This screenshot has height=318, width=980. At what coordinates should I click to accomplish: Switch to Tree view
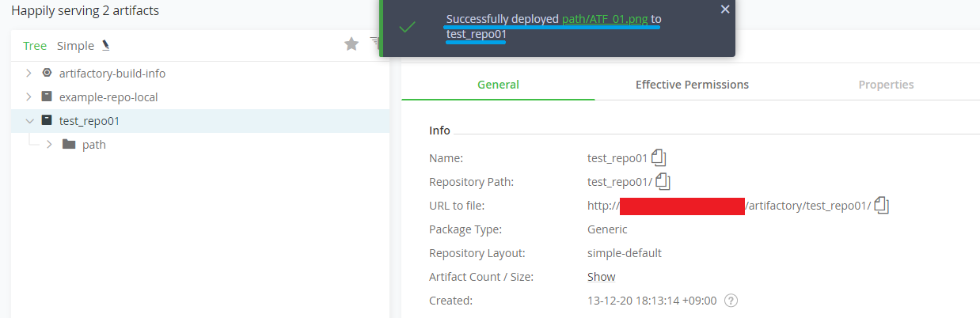[35, 46]
